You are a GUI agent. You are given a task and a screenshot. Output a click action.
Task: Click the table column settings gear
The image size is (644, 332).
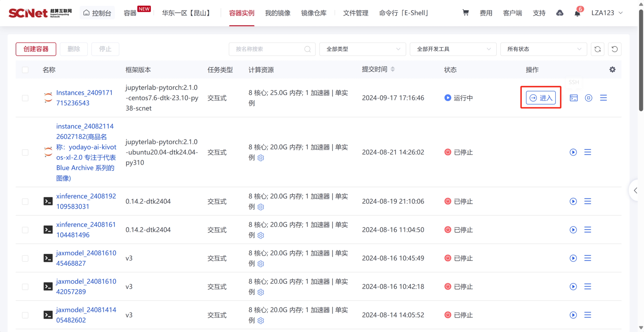(x=612, y=69)
